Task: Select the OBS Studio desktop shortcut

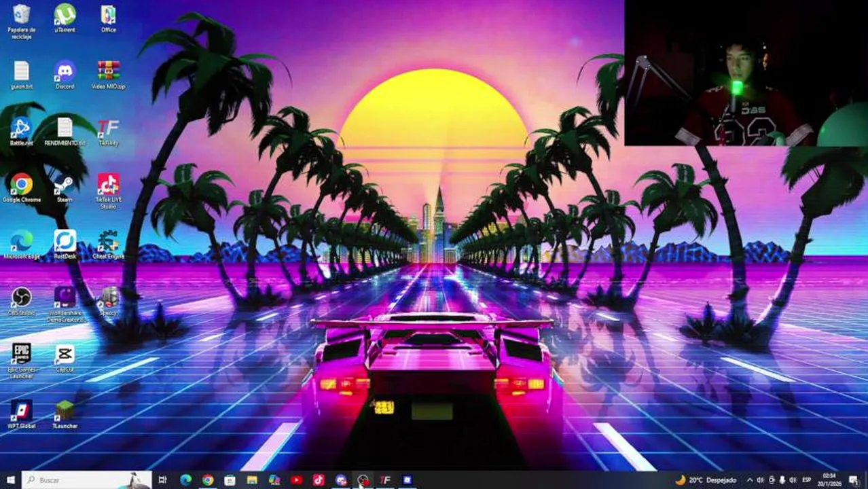Action: [x=22, y=302]
